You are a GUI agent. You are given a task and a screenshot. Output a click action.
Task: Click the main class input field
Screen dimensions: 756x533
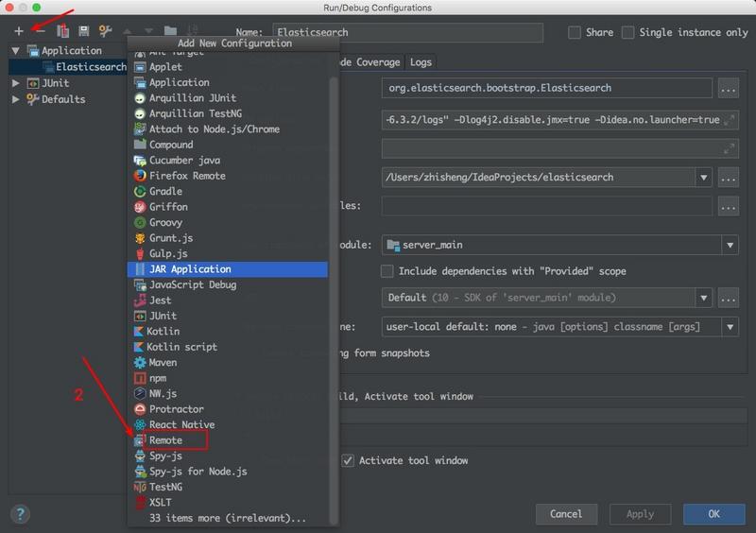pyautogui.click(x=547, y=88)
